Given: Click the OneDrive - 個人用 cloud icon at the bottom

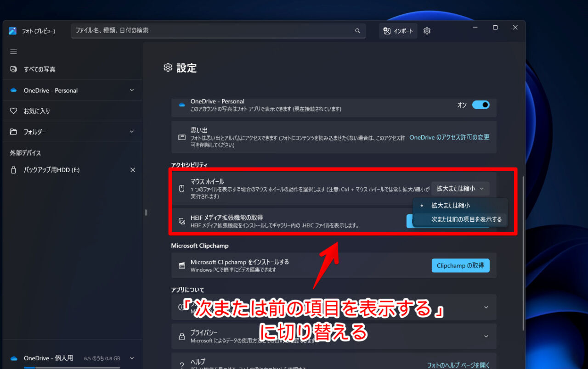Looking at the screenshot, I should point(13,358).
